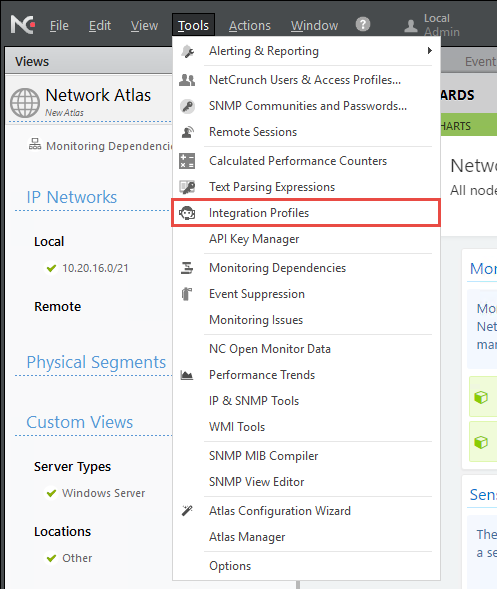Open API Key Manager
The width and height of the screenshot is (497, 589).
[x=306, y=239]
